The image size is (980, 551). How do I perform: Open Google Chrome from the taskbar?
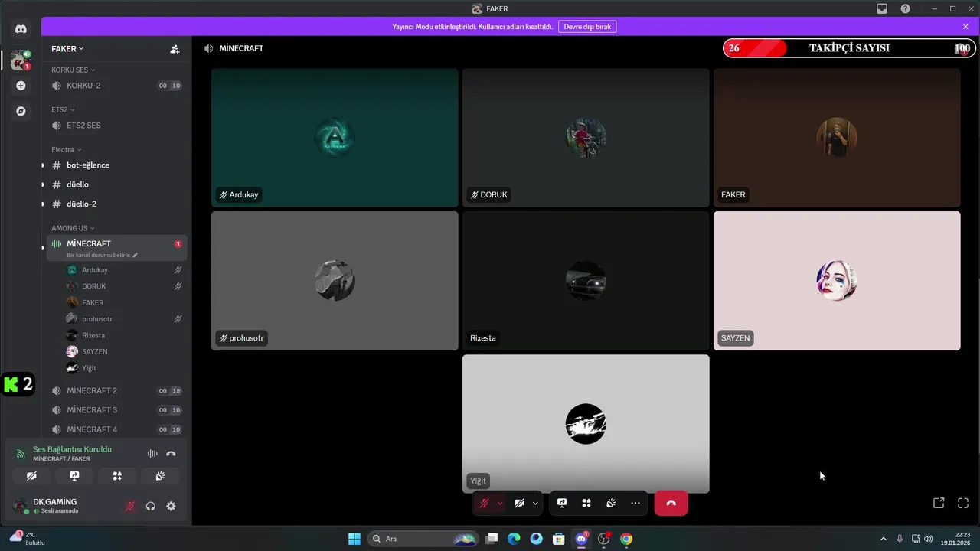[626, 539]
